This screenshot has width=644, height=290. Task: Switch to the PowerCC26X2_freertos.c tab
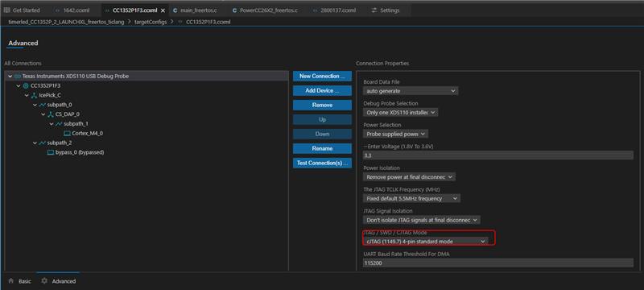click(x=266, y=10)
